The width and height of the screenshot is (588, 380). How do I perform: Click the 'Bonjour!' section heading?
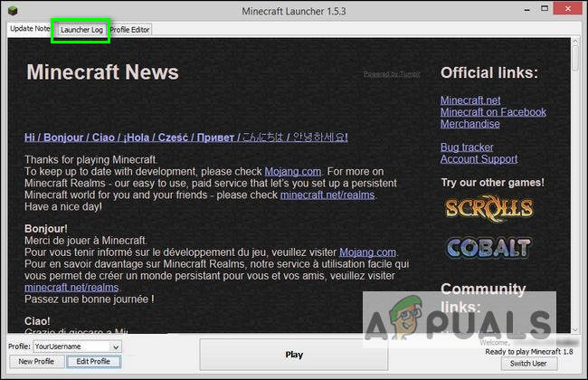coord(46,229)
